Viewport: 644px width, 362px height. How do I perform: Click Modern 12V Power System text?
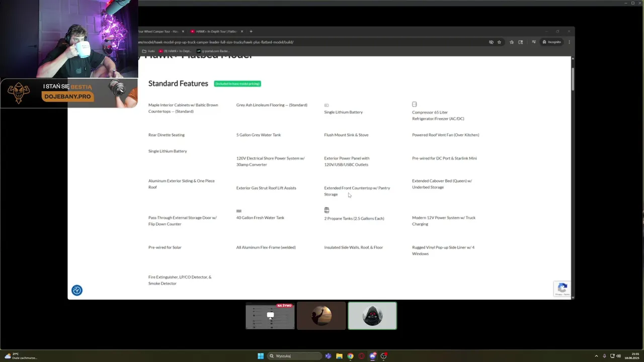[x=444, y=221]
